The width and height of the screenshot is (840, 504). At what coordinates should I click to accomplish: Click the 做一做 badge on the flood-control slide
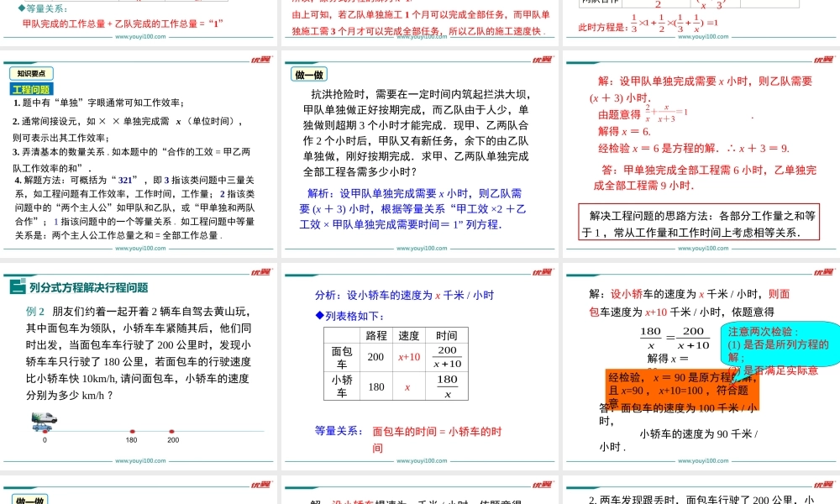310,75
